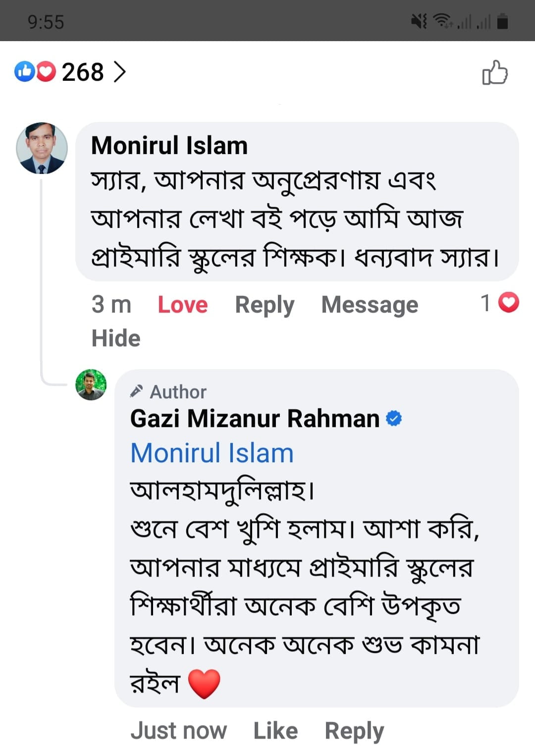Open Gazi Mizanur Rahman's profile name
Screen dimensions: 535x756
coord(255,419)
